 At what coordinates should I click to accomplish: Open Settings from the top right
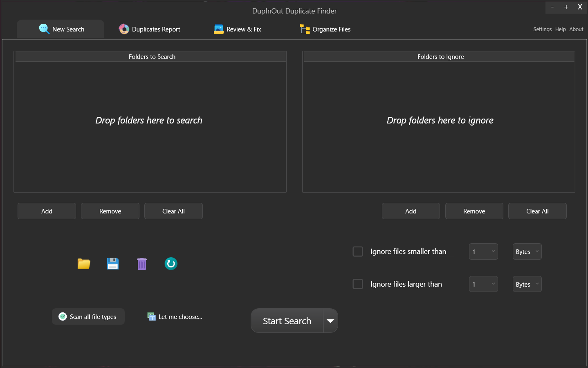(542, 29)
